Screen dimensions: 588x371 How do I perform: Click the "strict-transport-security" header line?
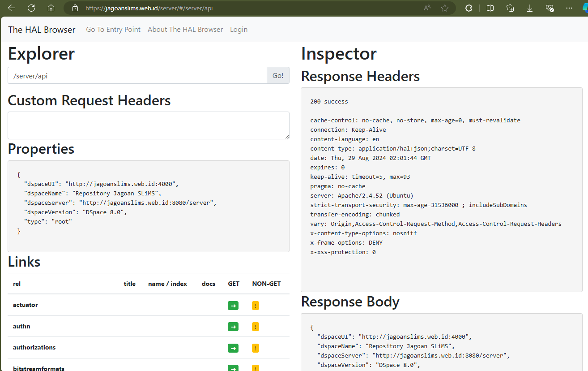coord(418,205)
